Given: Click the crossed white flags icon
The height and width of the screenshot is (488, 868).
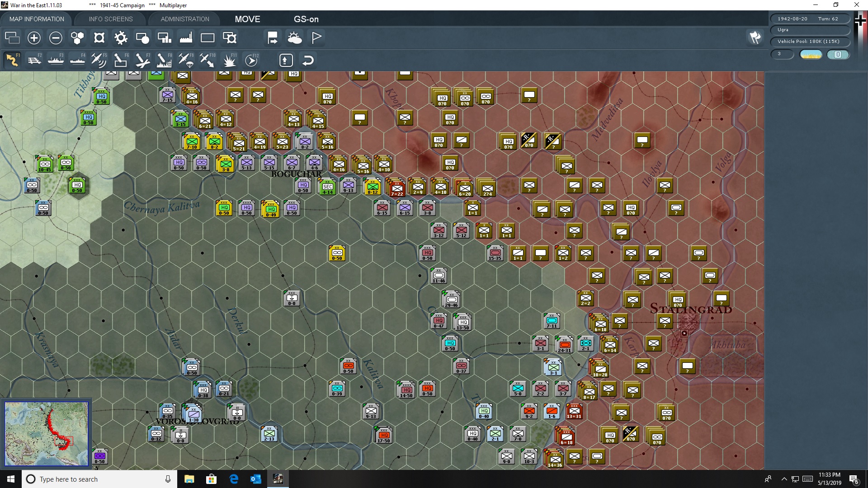Looking at the screenshot, I should click(x=755, y=38).
